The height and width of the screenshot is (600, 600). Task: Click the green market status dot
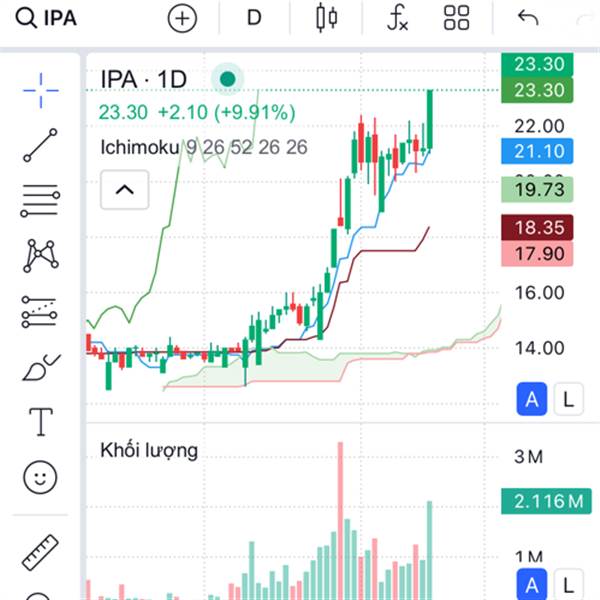[x=228, y=79]
